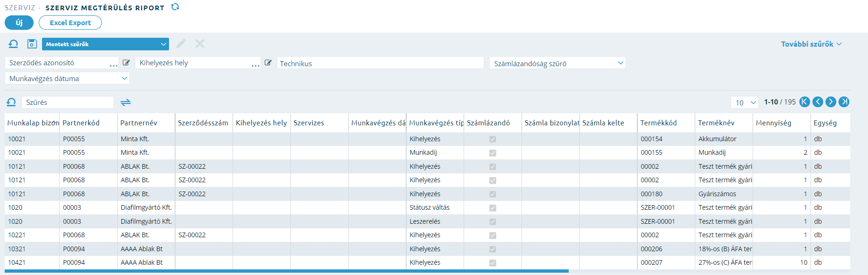The width and height of the screenshot is (868, 275).
Task: Click the X delete saved filter icon
Action: (x=200, y=44)
